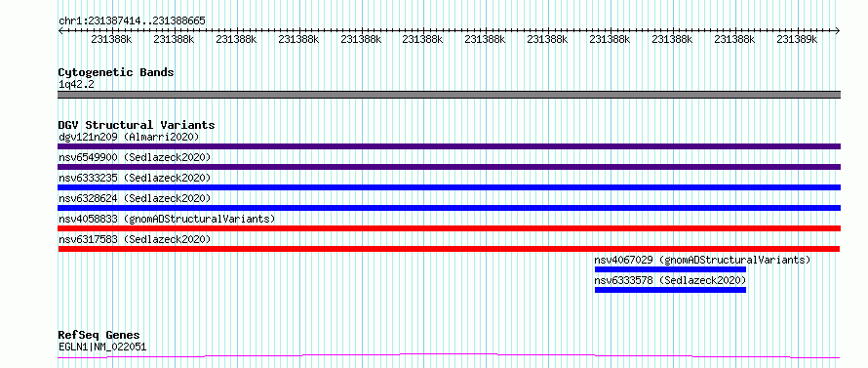Click the Cytogenetic Bands track title

116,72
